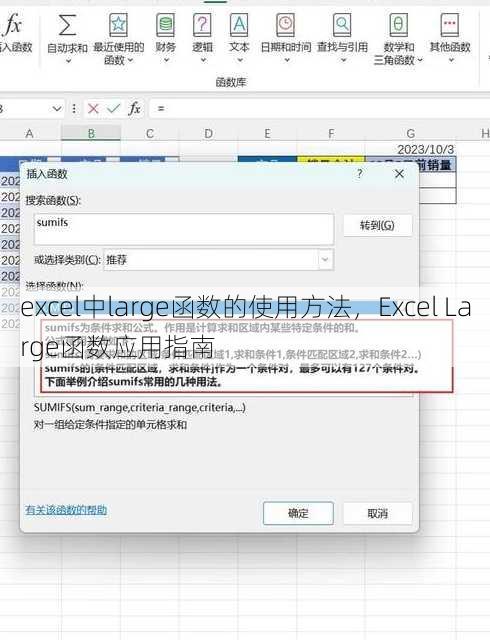
Task: Open the category (推荐) combo box
Action: (x=218, y=260)
